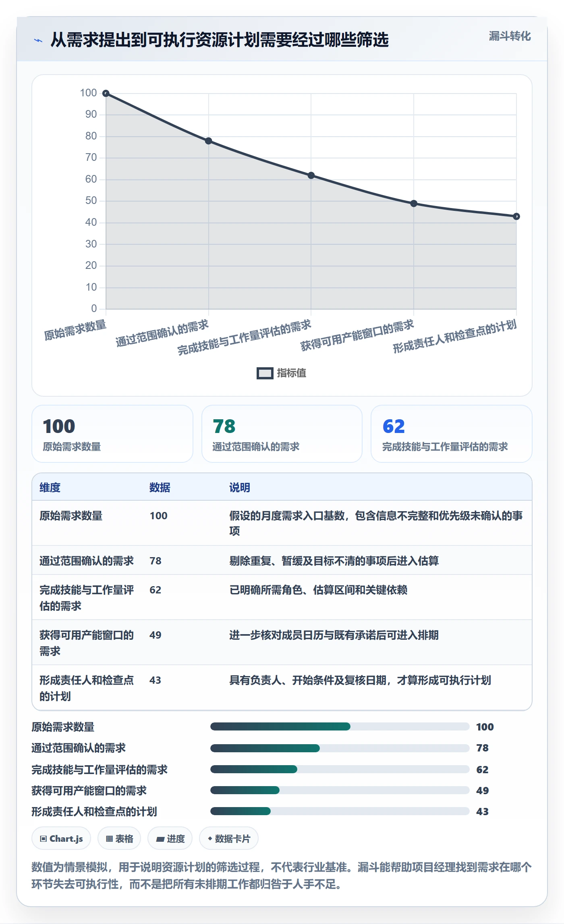
Task: Click the progress bar for 获得可用产能窗口的需求
Action: [x=340, y=790]
